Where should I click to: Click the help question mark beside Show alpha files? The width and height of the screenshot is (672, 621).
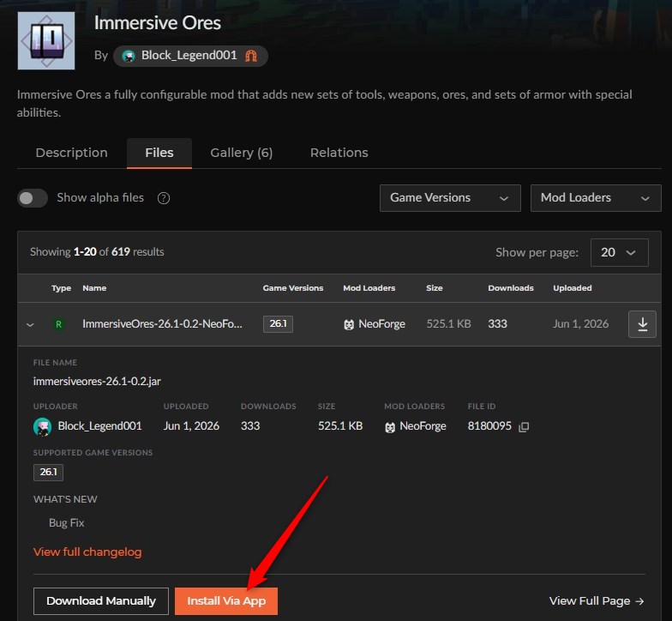164,198
